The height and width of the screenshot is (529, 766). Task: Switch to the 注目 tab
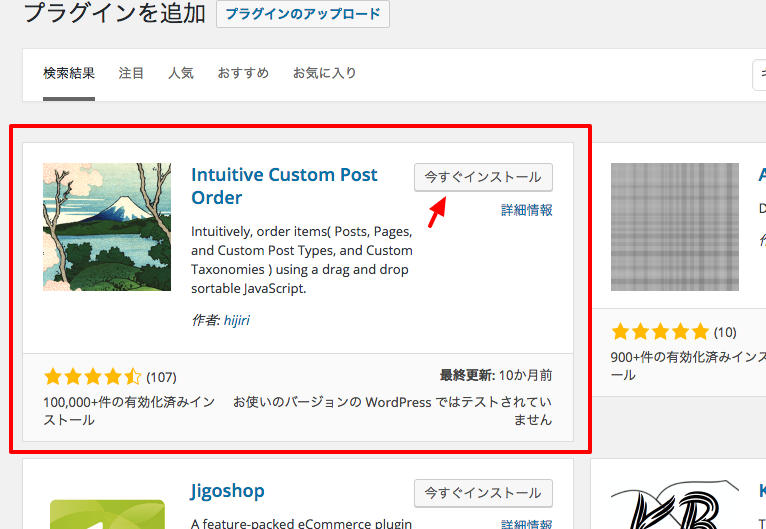(131, 74)
